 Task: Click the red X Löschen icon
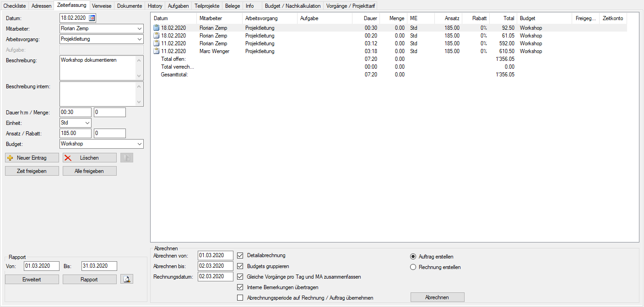(68, 158)
